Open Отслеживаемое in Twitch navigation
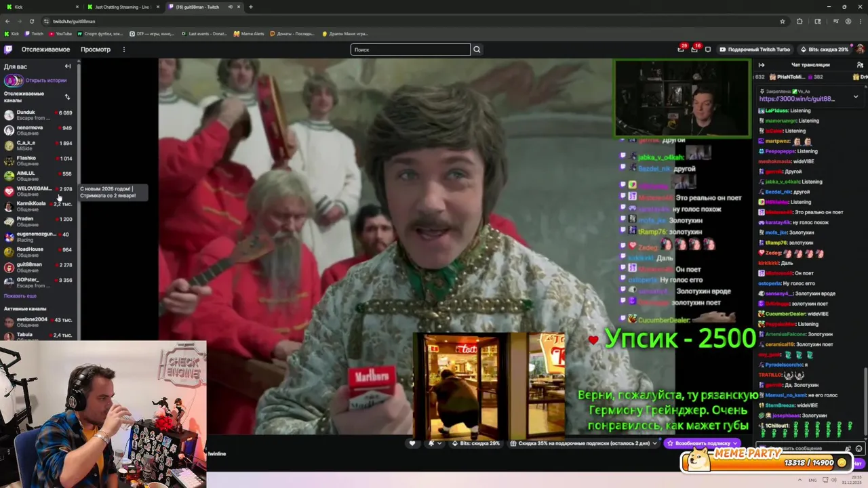The image size is (868, 488). coord(45,49)
